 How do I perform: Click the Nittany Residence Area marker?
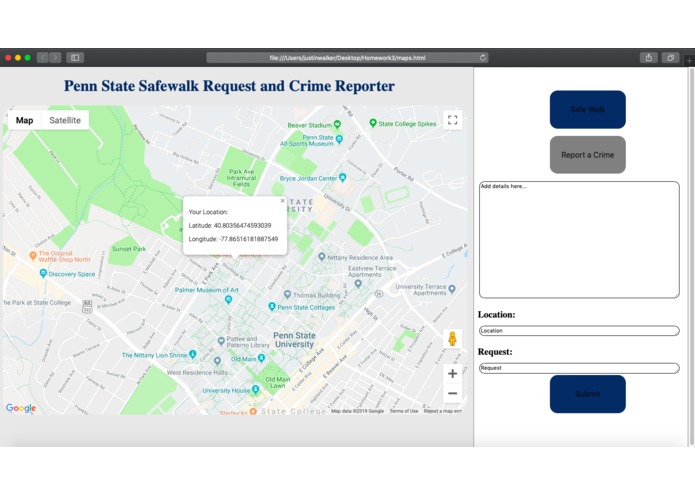coord(322,257)
